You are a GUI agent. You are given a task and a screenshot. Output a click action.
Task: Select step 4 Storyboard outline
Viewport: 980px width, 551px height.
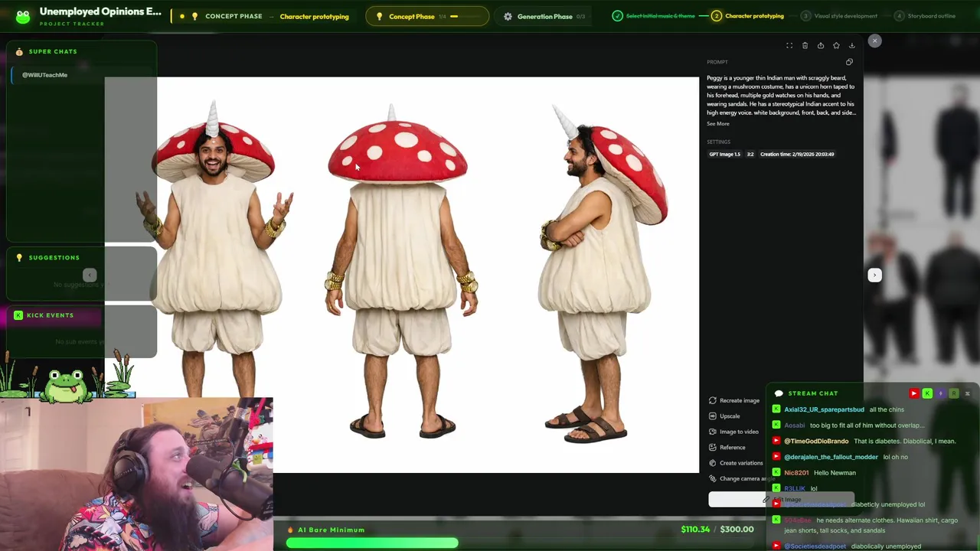coord(925,16)
